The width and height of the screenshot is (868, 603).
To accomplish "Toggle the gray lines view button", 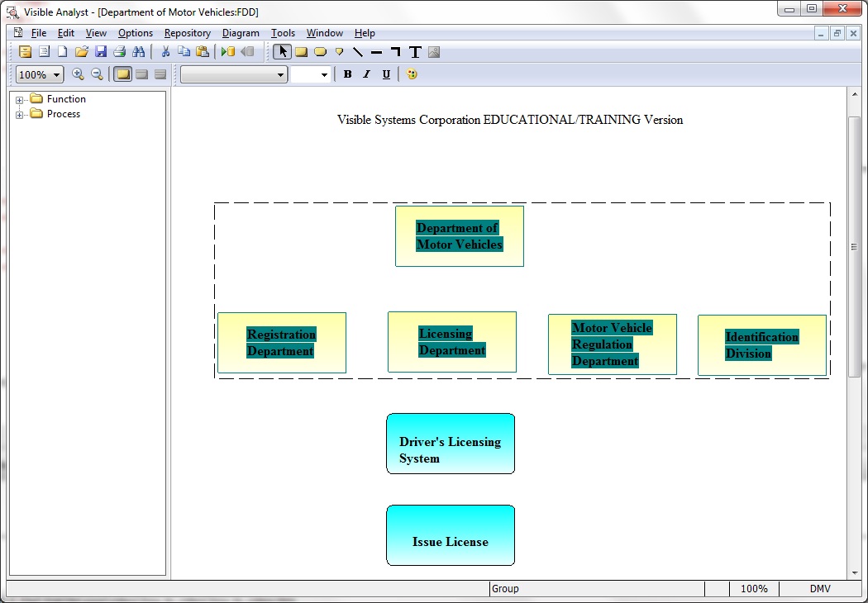I will pos(160,74).
